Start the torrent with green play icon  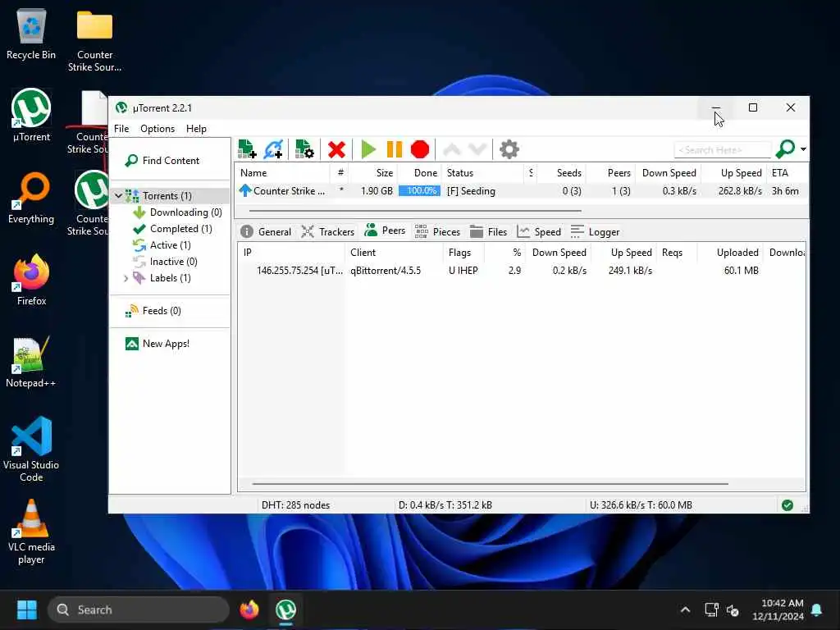click(x=368, y=149)
